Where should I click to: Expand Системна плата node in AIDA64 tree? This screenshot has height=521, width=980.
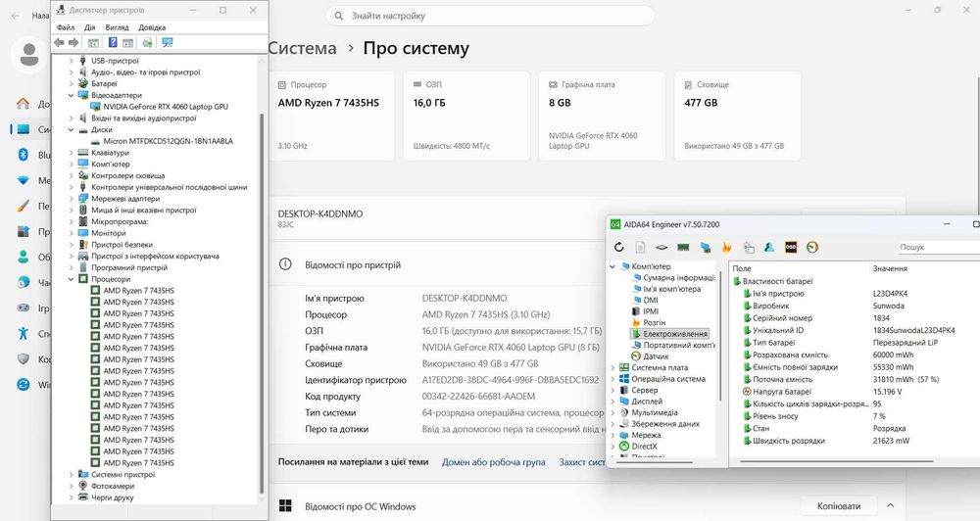click(612, 367)
